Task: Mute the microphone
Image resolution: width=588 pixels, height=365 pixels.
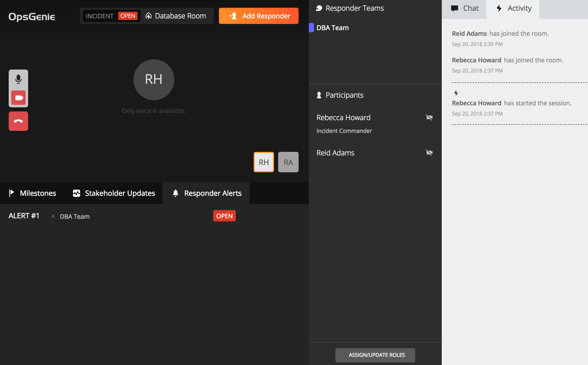Action: [x=18, y=79]
